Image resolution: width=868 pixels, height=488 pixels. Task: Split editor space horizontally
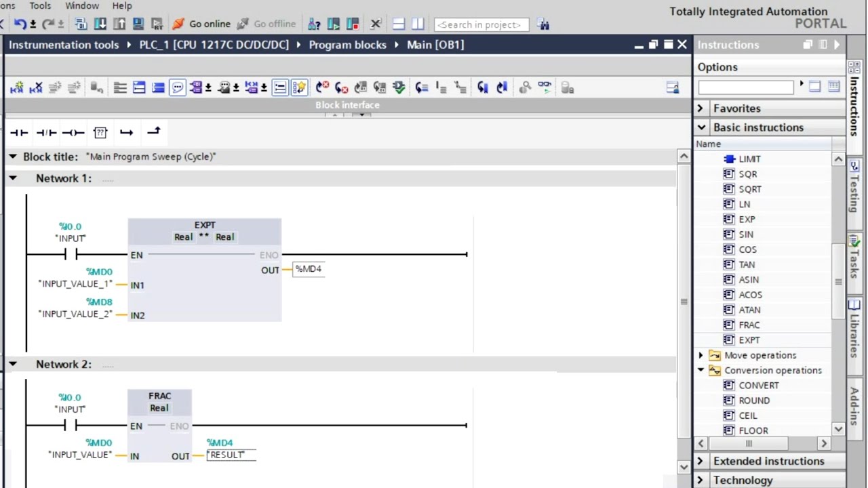click(x=399, y=24)
